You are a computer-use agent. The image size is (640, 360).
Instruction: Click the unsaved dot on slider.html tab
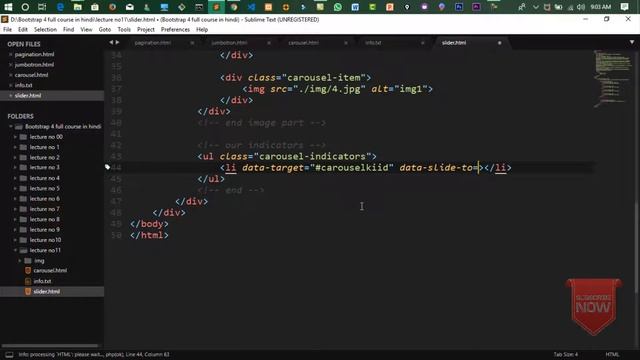pos(499,43)
